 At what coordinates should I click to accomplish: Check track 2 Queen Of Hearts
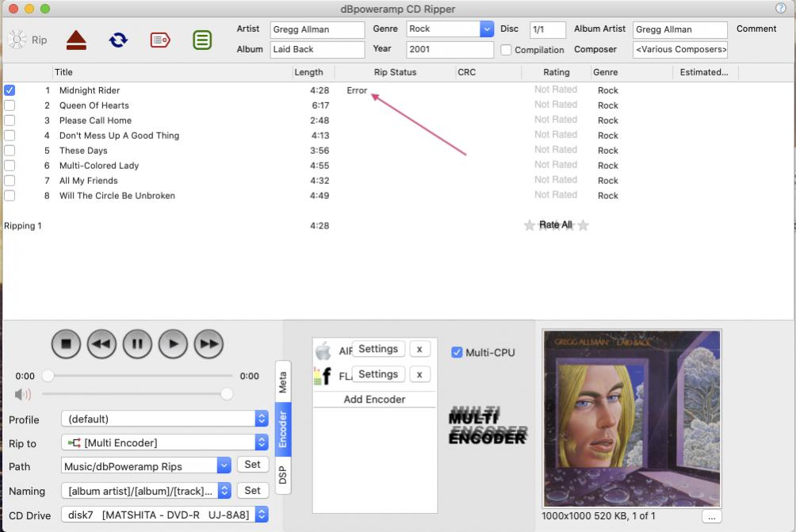[10, 105]
